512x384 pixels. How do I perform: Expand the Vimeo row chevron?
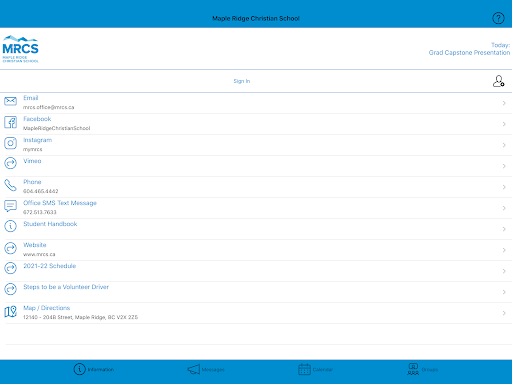[504, 166]
